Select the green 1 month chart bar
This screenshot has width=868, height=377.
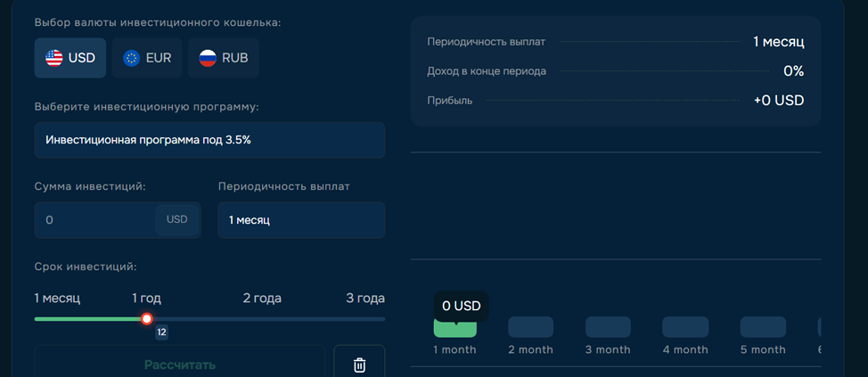coord(454,328)
